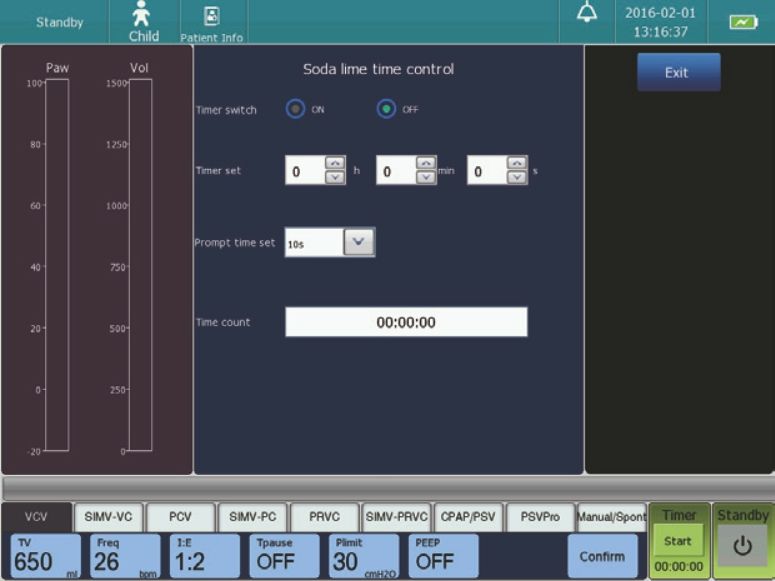Viewport: 775px width, 581px height.
Task: Open the Patient Info icon
Action: click(211, 21)
